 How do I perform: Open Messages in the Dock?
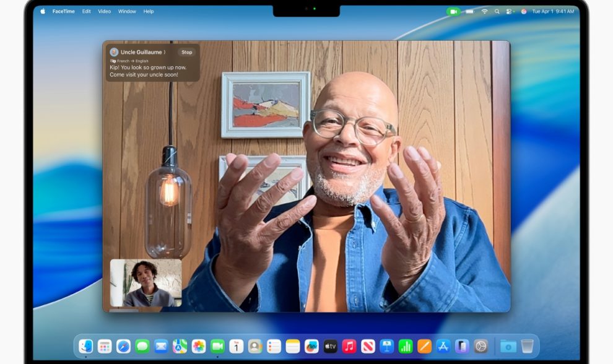tap(142, 346)
